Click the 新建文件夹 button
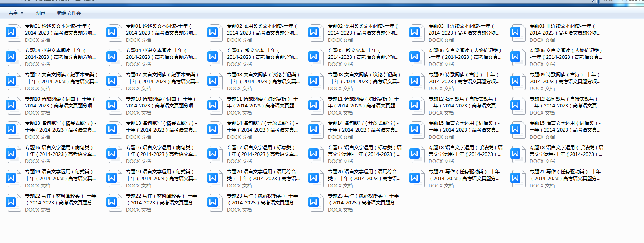The height and width of the screenshot is (243, 644). (69, 13)
